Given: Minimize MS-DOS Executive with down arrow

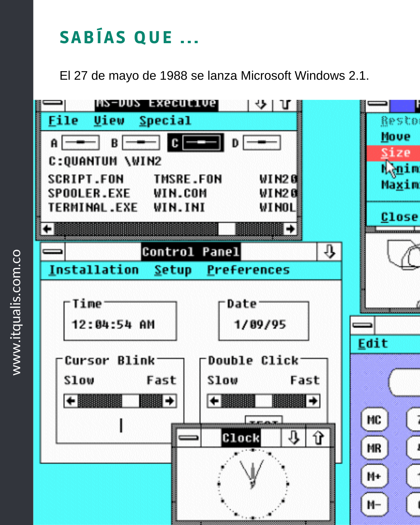Looking at the screenshot, I should pyautogui.click(x=261, y=104).
